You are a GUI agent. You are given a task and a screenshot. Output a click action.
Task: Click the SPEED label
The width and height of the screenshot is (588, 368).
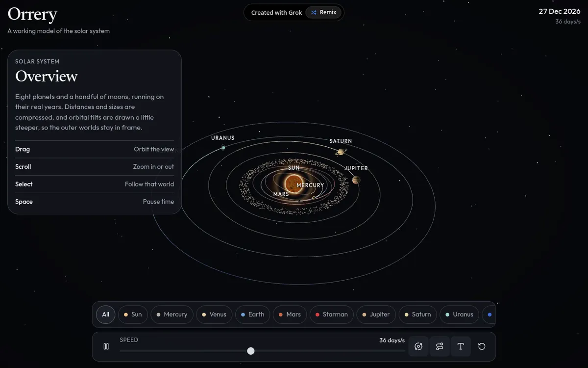click(129, 340)
